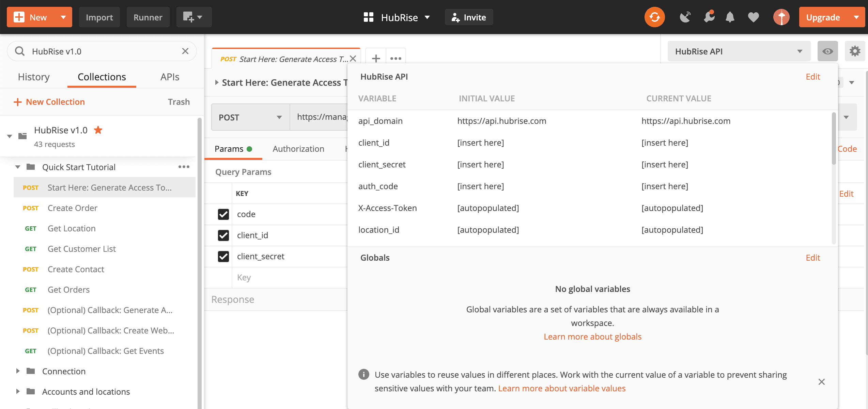Viewport: 868px width, 409px height.
Task: Open a new request tab with the plus icon
Action: pyautogui.click(x=376, y=58)
